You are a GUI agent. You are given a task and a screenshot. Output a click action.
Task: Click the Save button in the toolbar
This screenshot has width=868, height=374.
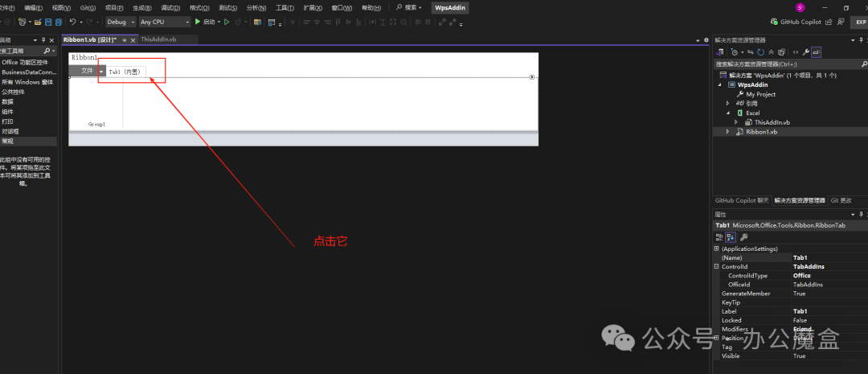point(48,23)
